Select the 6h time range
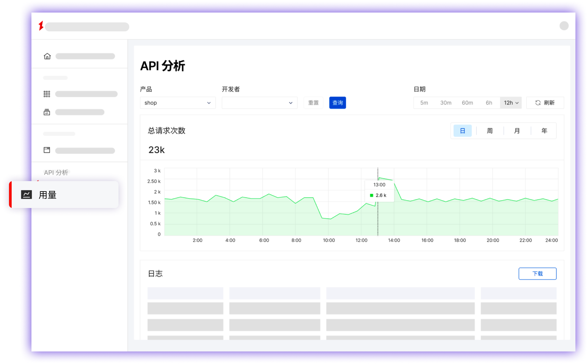Screen dimensions: 588x364 click(x=489, y=103)
